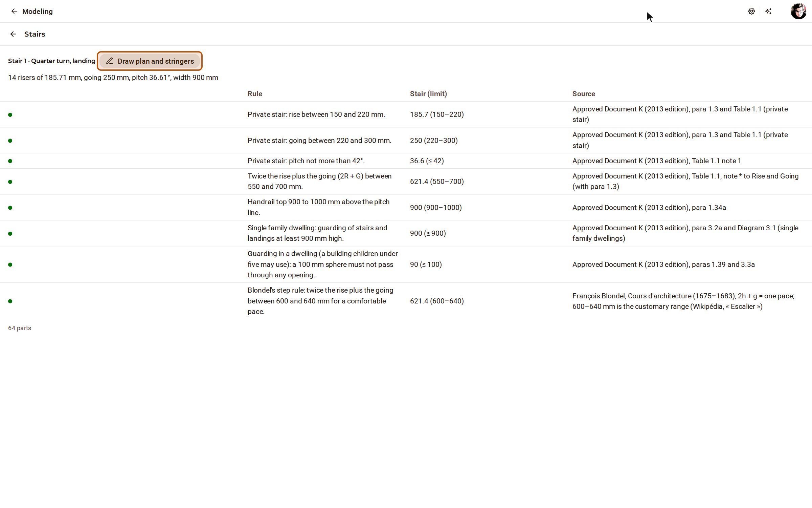The image size is (812, 508).
Task: Open the user profile avatar
Action: point(798,11)
